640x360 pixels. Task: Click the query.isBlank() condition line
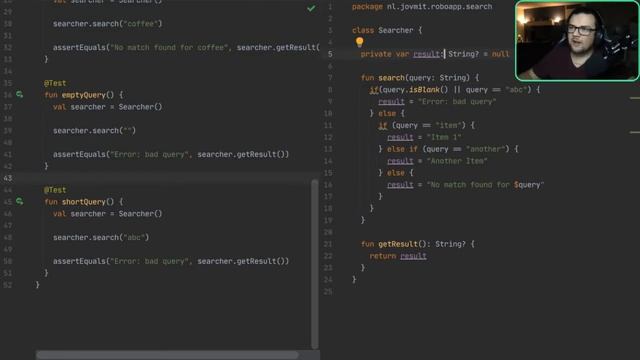455,89
